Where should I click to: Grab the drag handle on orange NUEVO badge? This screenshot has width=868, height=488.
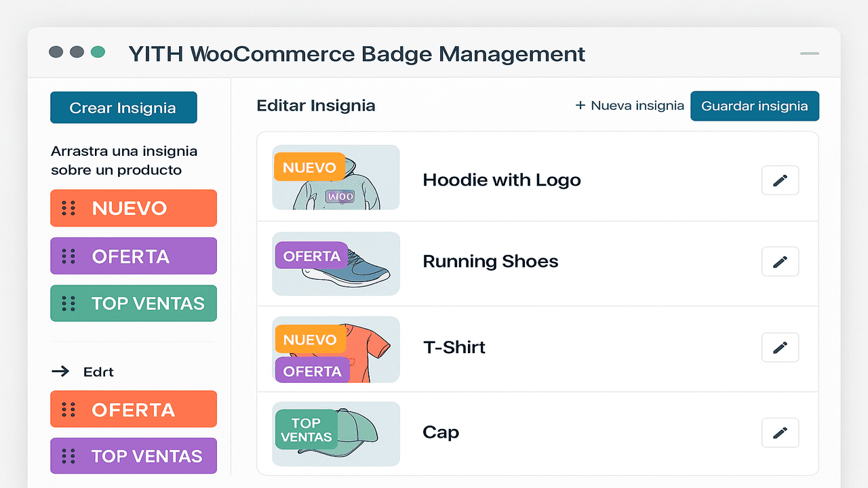pyautogui.click(x=68, y=208)
